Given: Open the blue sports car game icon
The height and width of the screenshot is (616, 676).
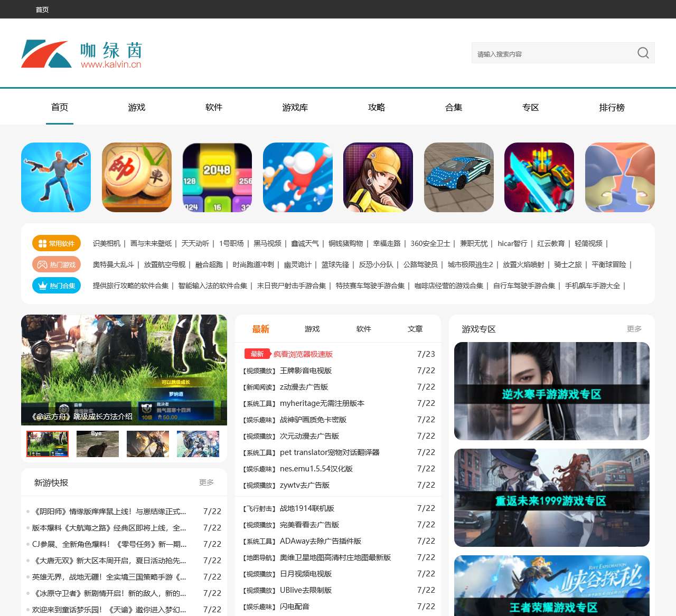Looking at the screenshot, I should tap(459, 177).
